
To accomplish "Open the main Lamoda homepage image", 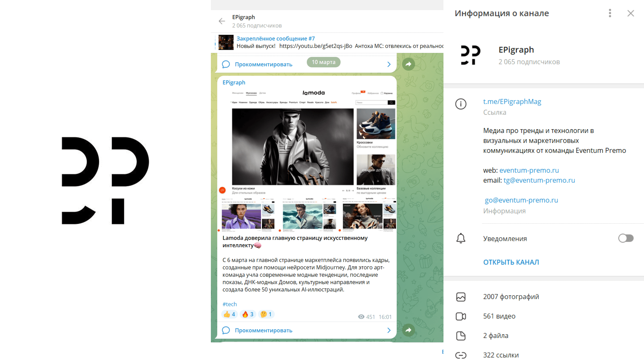I will 307,142.
